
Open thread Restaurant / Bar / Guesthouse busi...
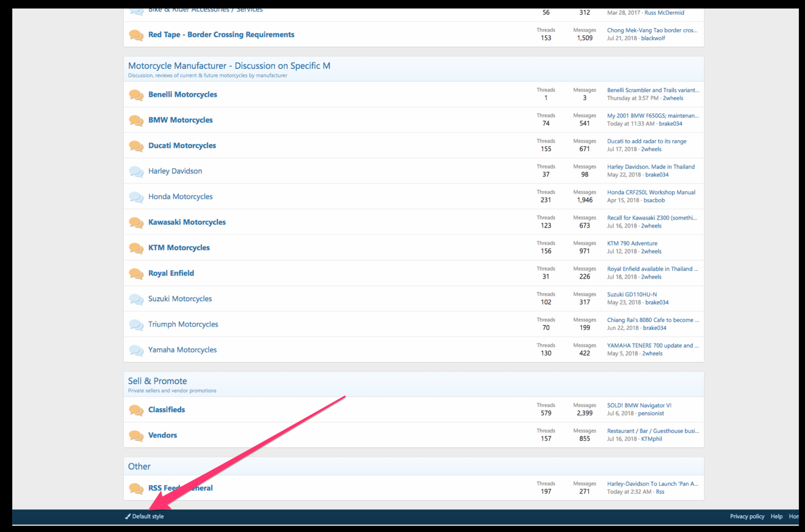coord(653,431)
